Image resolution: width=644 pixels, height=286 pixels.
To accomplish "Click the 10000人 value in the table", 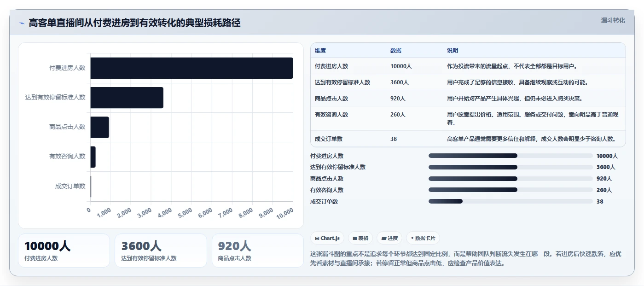I will click(x=401, y=66).
